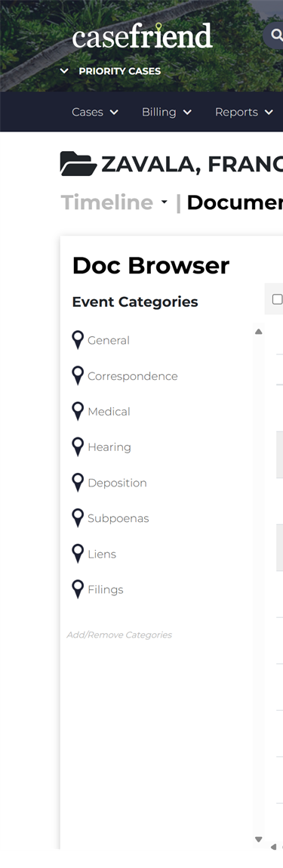Click the Subpoenas category pin icon
This screenshot has width=283, height=868.
(78, 517)
